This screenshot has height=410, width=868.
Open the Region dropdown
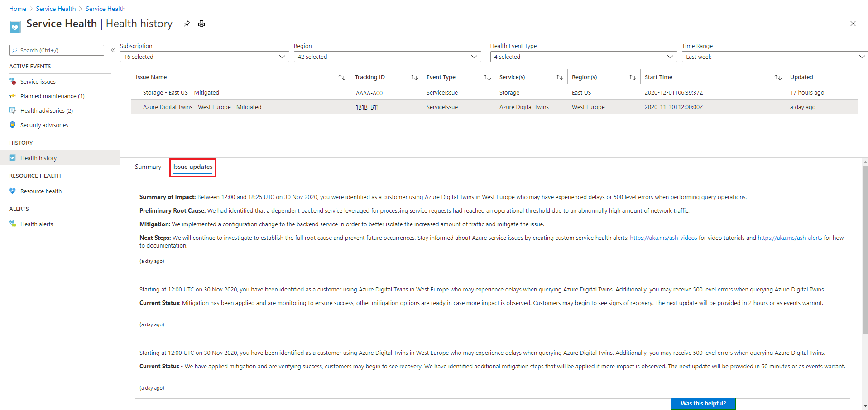point(388,57)
